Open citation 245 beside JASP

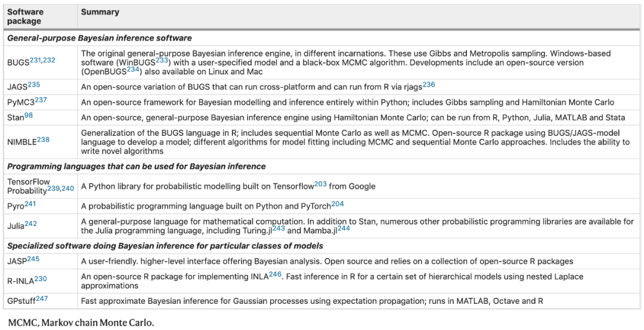(33, 259)
